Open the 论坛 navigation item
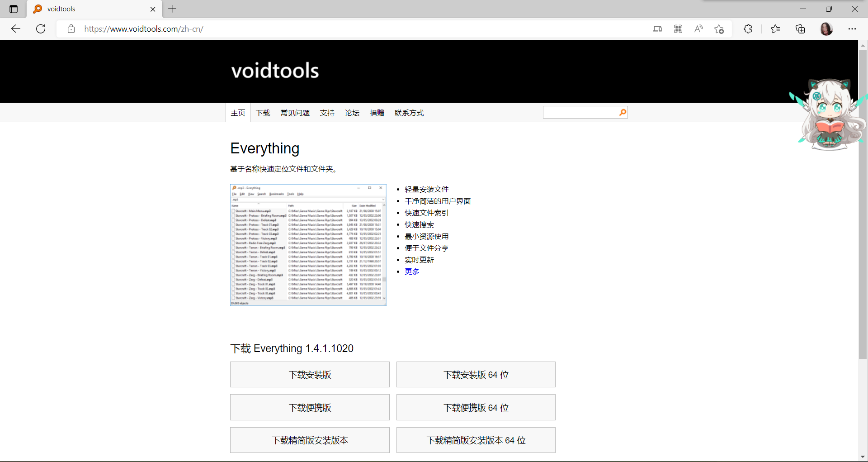Image resolution: width=868 pixels, height=462 pixels. click(x=352, y=113)
